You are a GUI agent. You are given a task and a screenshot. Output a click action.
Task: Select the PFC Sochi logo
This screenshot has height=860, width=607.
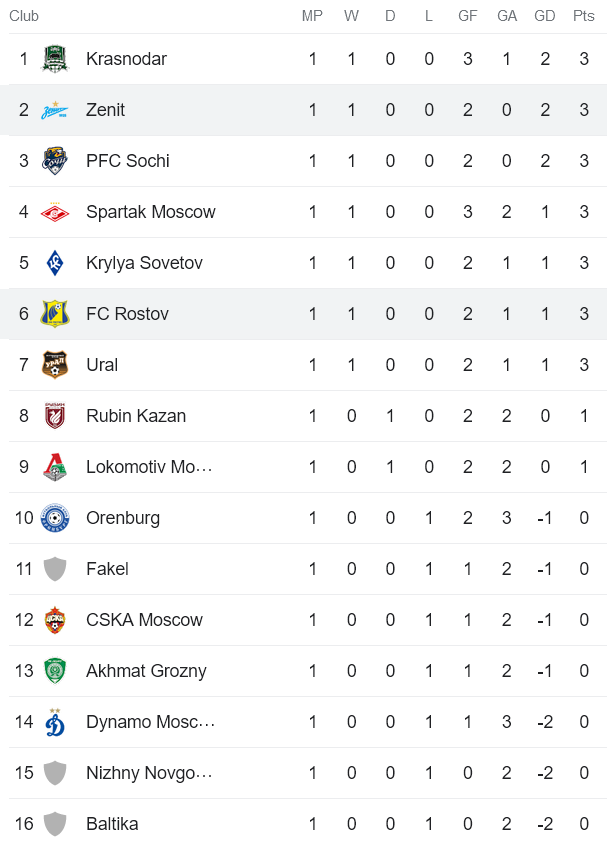coord(54,160)
